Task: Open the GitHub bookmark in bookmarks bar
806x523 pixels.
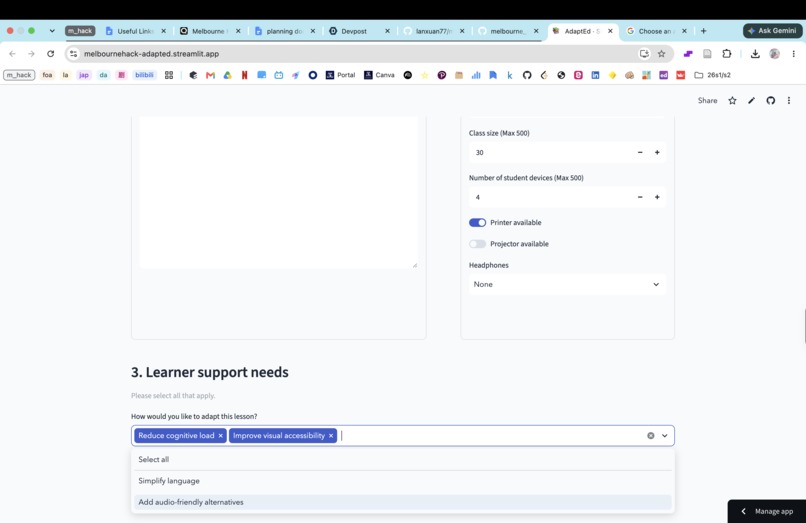Action: pyautogui.click(x=527, y=75)
